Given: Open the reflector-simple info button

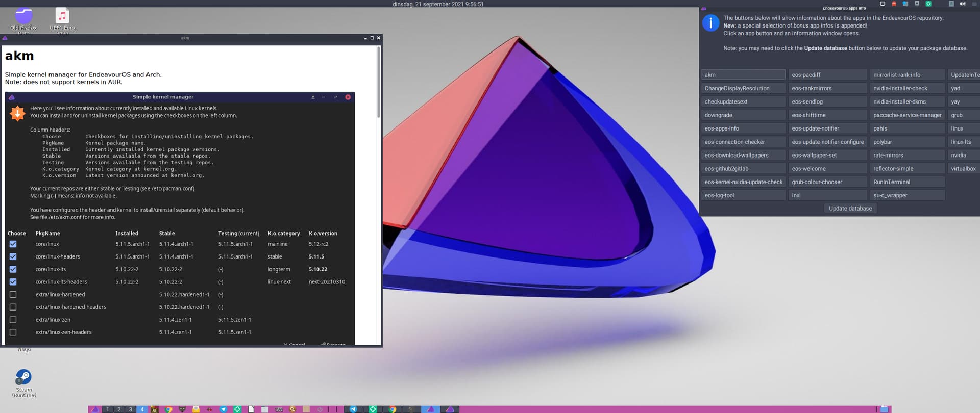Looking at the screenshot, I should point(908,169).
